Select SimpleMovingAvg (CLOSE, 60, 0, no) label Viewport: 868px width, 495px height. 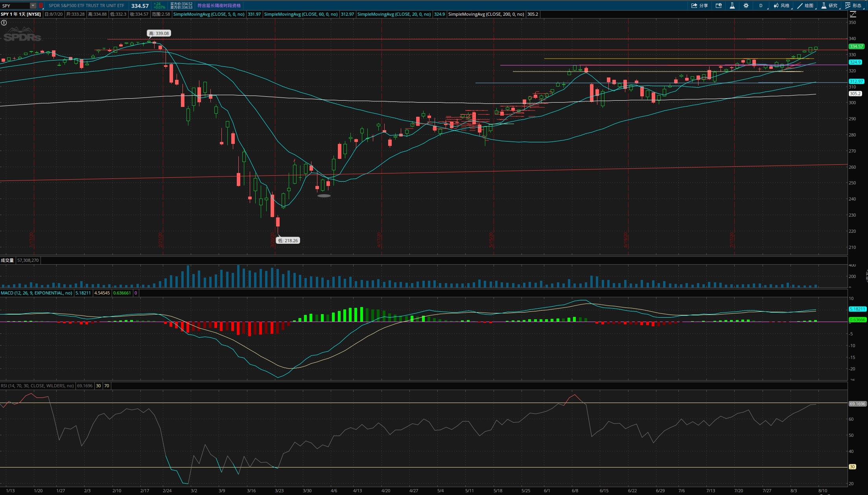[301, 14]
